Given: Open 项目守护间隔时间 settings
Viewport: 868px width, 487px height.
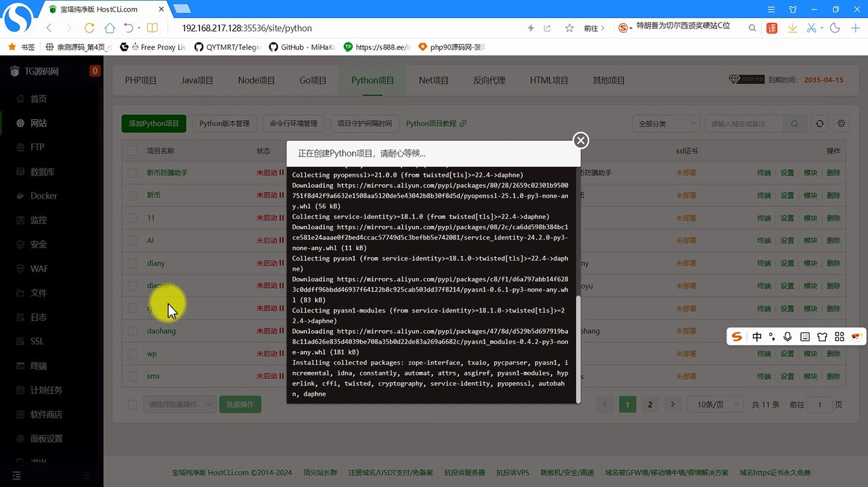Looking at the screenshot, I should pos(364,124).
